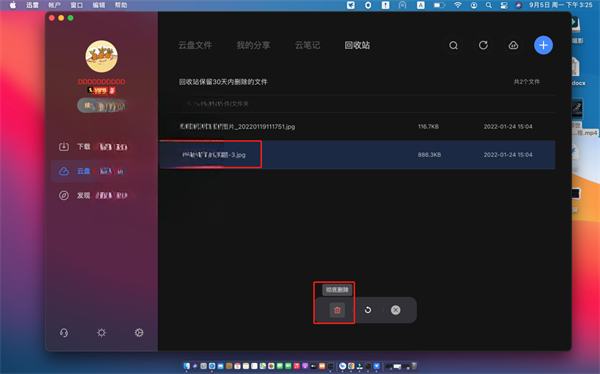Open the 账户 menu
The width and height of the screenshot is (600, 374).
point(54,5)
